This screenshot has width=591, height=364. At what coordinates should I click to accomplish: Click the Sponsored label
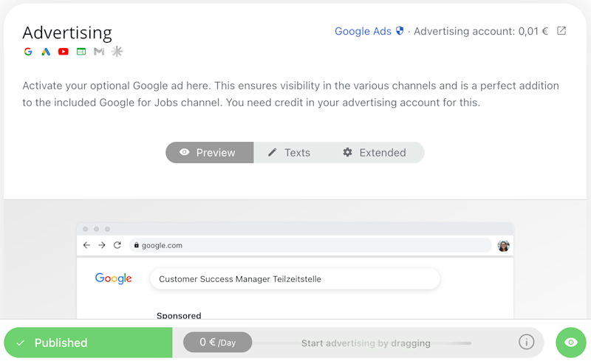pos(179,315)
